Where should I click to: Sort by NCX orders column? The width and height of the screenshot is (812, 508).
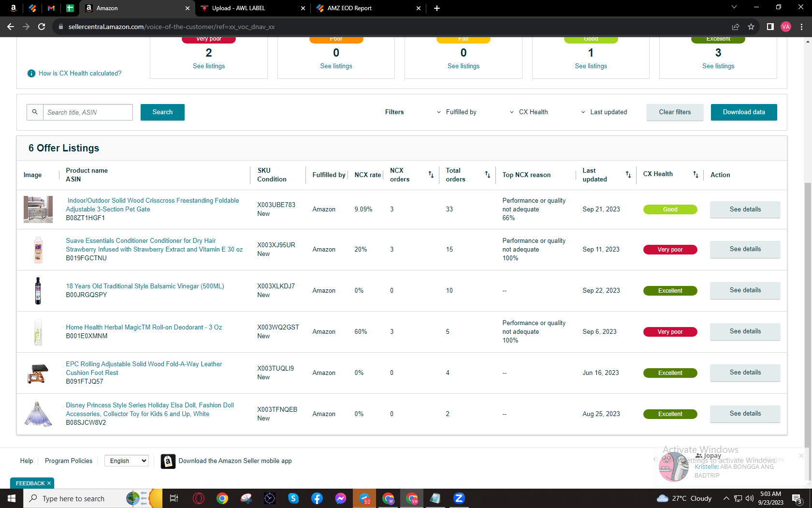pos(431,175)
